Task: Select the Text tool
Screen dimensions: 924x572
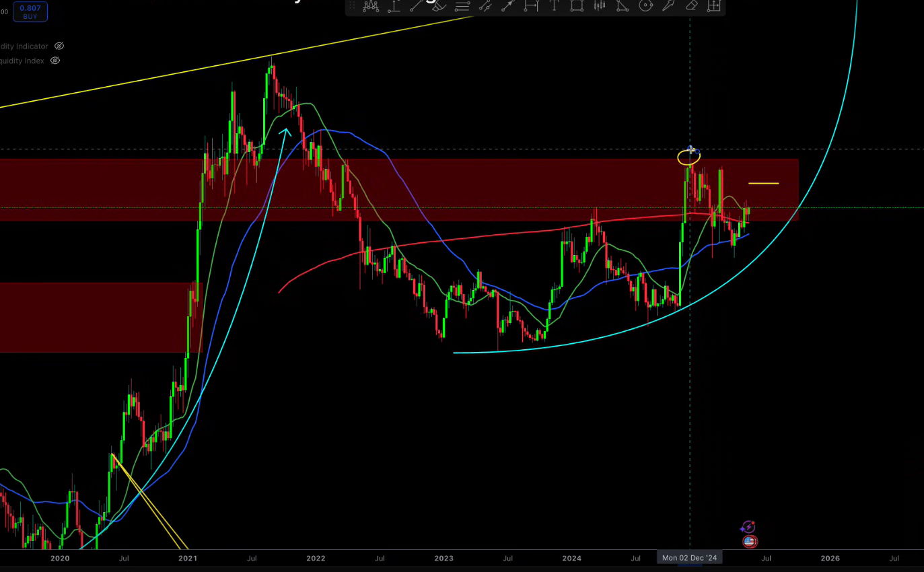Action: coord(554,6)
